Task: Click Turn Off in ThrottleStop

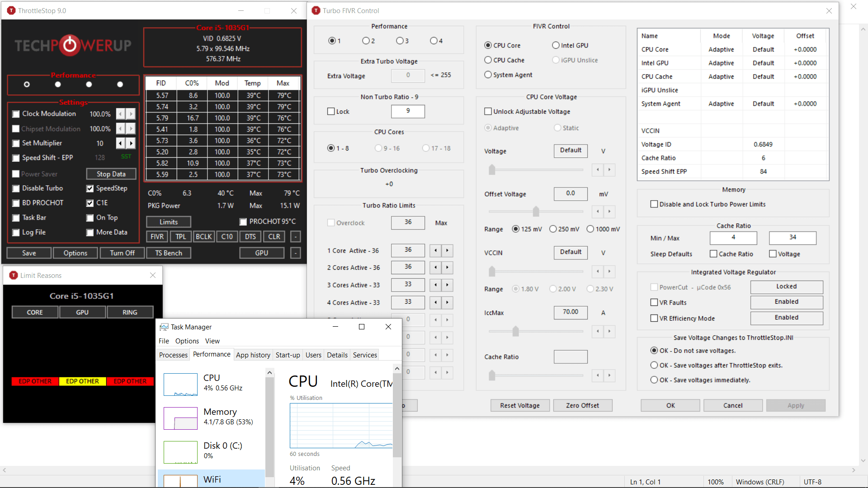Action: (122, 253)
